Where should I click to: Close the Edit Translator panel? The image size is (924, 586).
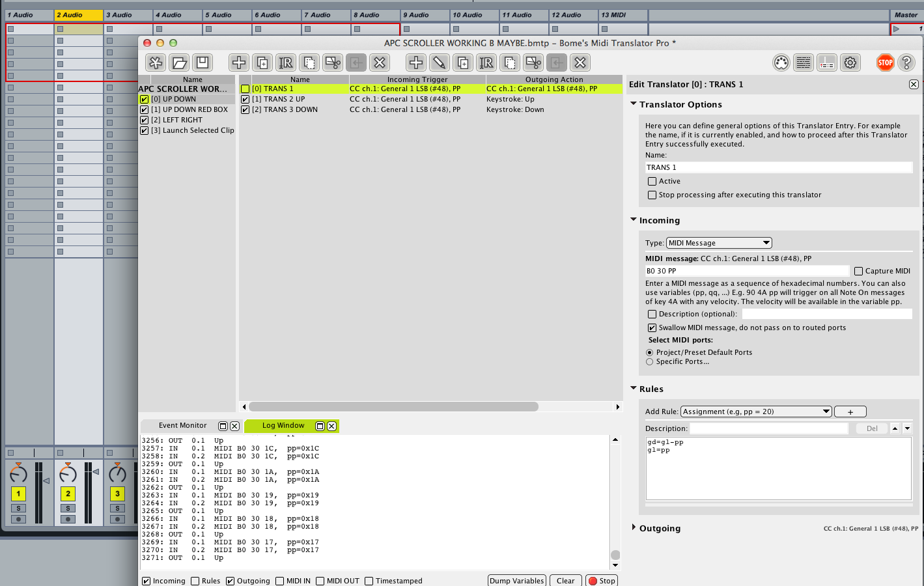click(x=914, y=85)
